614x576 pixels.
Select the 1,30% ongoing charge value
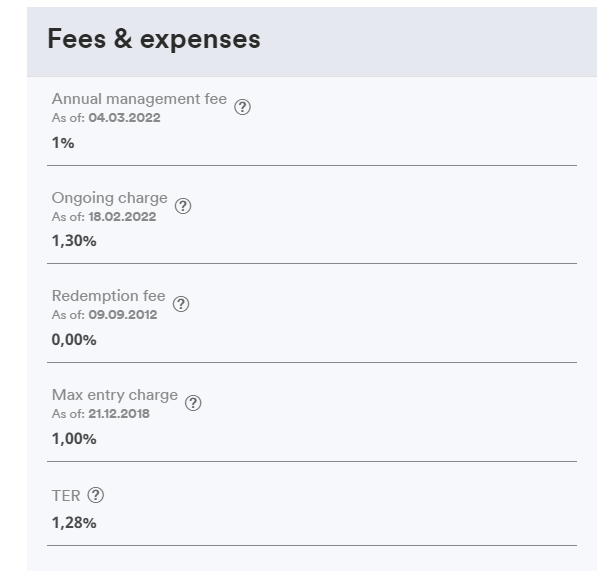click(x=74, y=241)
